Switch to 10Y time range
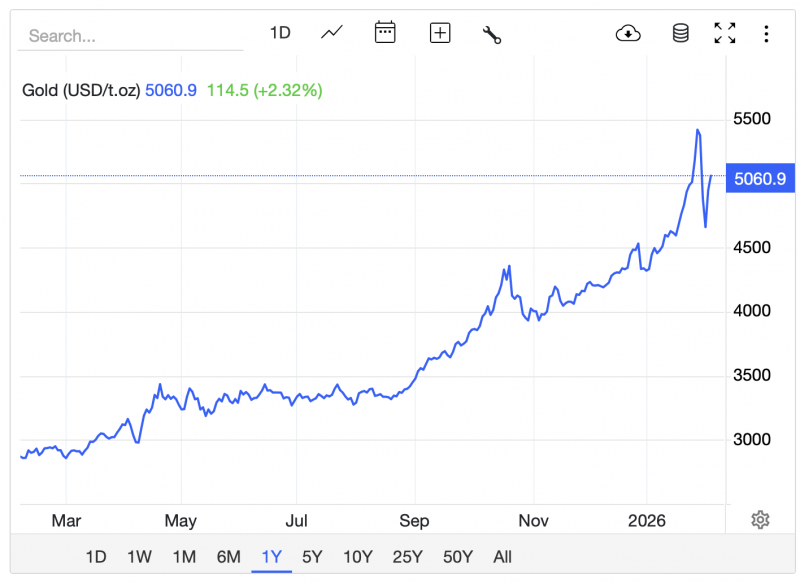 pos(358,557)
